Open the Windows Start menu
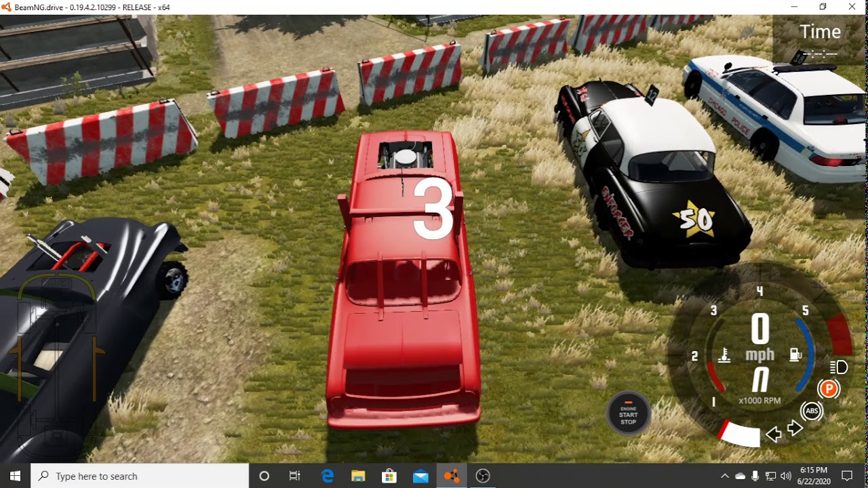Viewport: 868px width, 488px height. [x=16, y=476]
